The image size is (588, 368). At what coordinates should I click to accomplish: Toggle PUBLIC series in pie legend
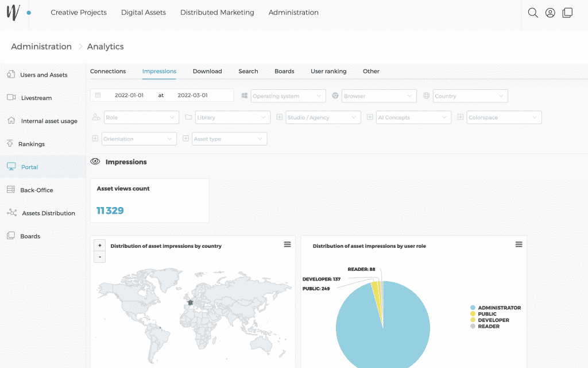(486, 315)
